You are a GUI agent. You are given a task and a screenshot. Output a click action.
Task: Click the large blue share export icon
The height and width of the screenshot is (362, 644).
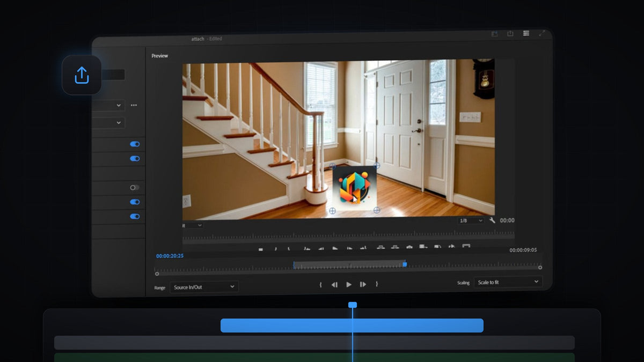coord(82,75)
